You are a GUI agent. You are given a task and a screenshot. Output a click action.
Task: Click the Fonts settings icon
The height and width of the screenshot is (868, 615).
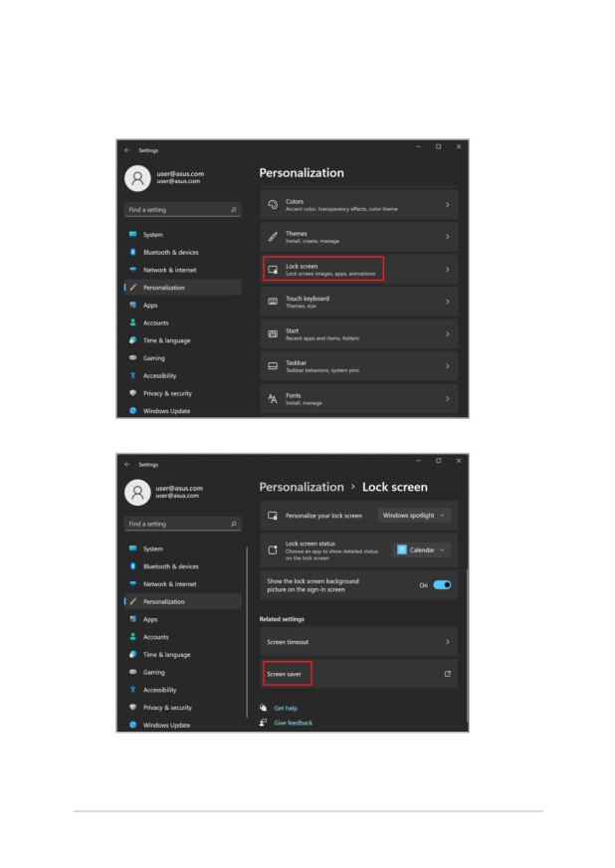pyautogui.click(x=273, y=398)
